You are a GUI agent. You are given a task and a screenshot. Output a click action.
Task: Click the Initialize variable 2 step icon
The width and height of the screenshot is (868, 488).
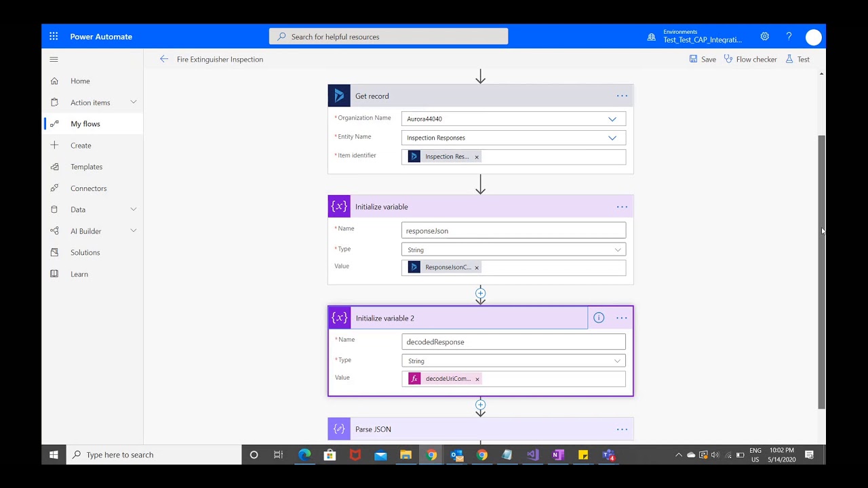pos(340,318)
